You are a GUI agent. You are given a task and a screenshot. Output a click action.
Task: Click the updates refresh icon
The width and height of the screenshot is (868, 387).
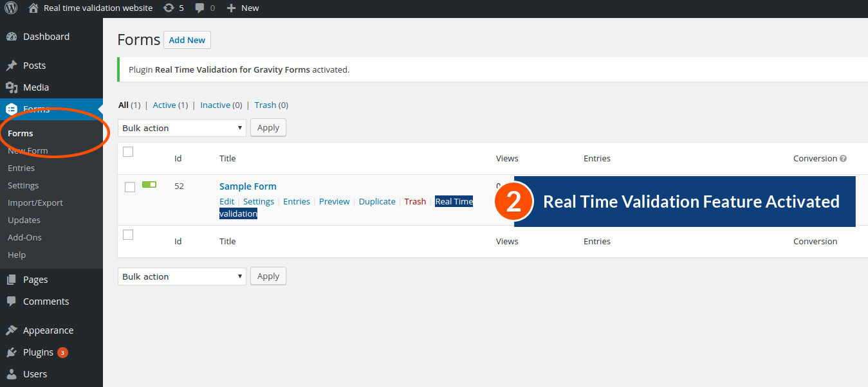tap(169, 8)
